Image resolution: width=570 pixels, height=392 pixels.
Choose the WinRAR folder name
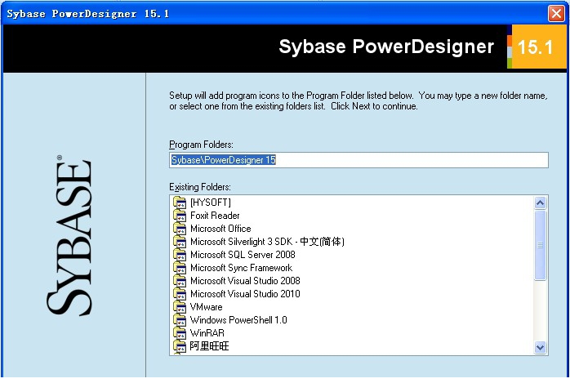coord(207,333)
